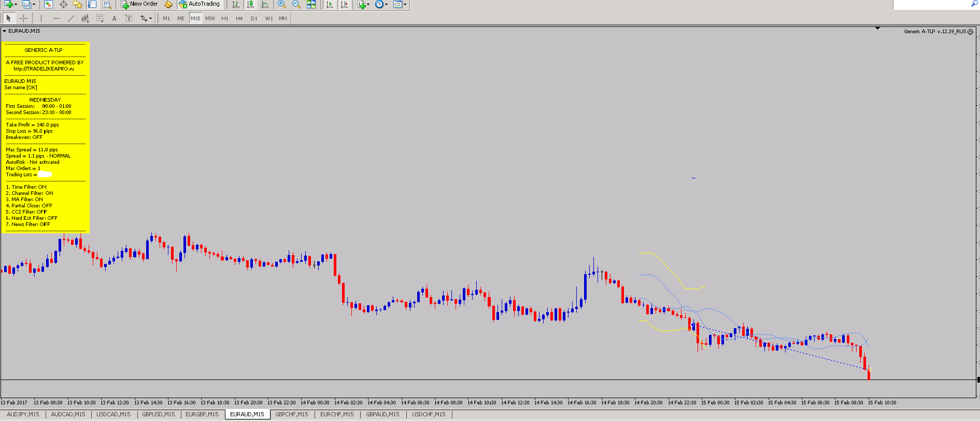Switch to the USDCAD,M15 chart tab
This screenshot has height=422, width=980.
point(113,414)
